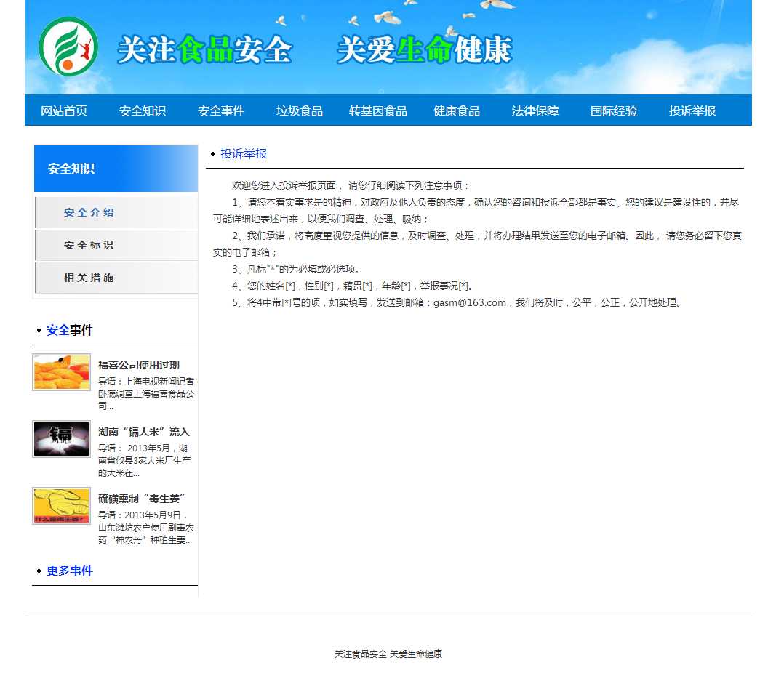Open the 安全标识 sidebar button
The height and width of the screenshot is (700, 776).
pos(116,245)
